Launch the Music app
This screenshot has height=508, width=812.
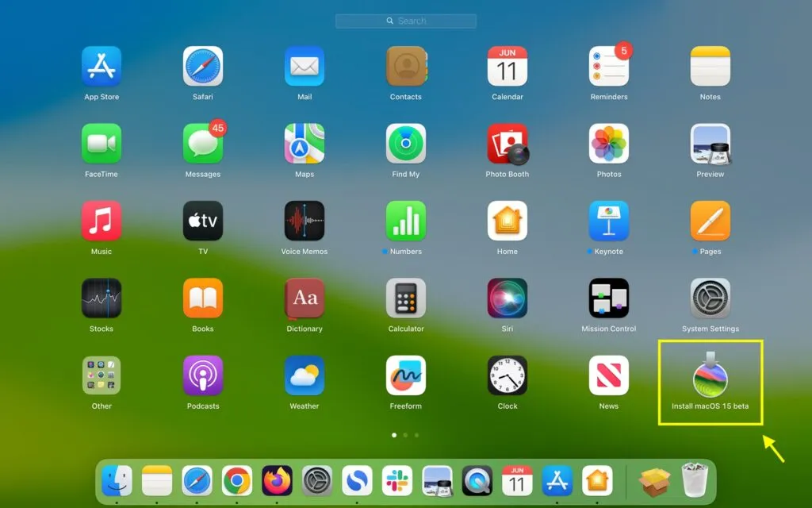coord(101,221)
